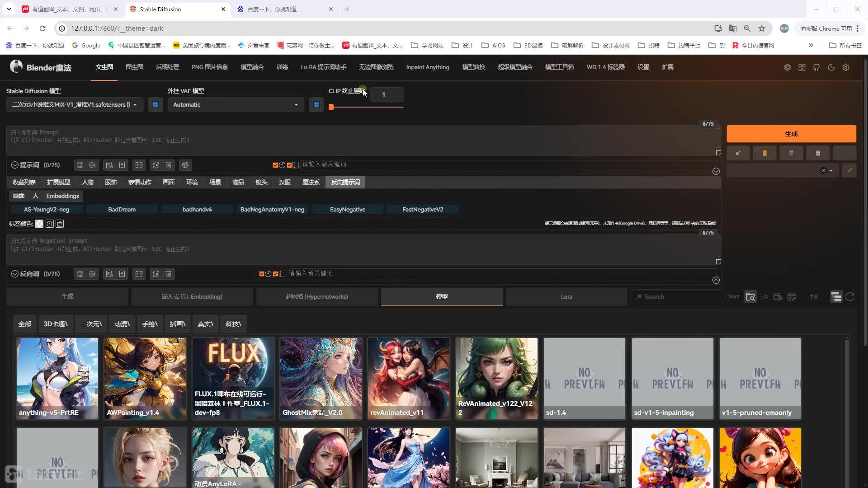Click the arrow icon to read last parameters
The width and height of the screenshot is (868, 488).
coord(738,153)
